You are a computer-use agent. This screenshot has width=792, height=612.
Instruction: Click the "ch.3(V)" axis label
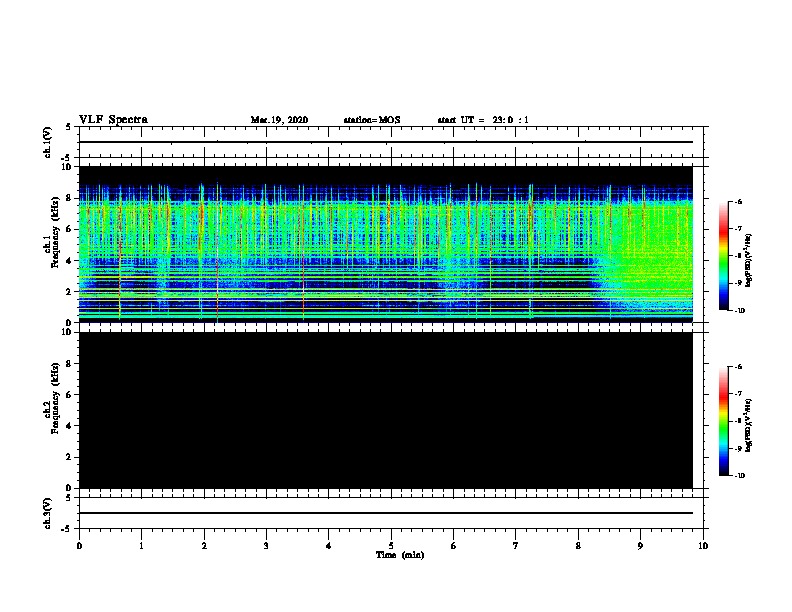pyautogui.click(x=47, y=513)
